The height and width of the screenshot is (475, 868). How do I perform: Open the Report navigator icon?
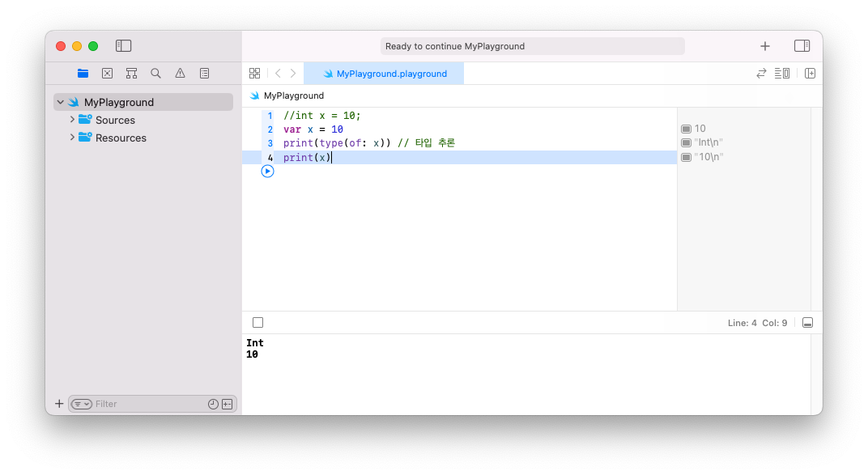point(204,73)
